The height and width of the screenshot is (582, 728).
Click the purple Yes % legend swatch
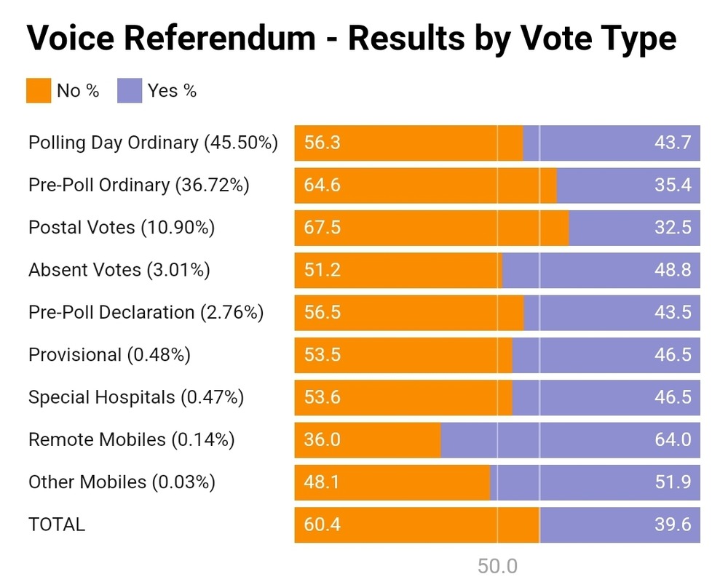coord(130,91)
